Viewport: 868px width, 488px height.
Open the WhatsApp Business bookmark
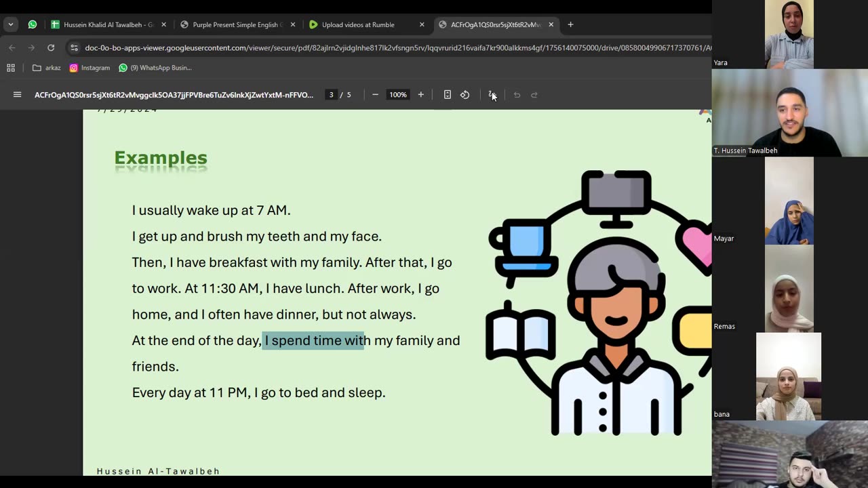pyautogui.click(x=155, y=68)
